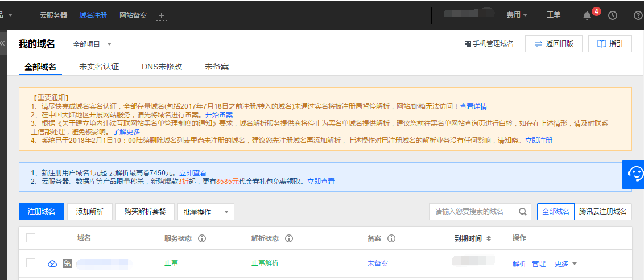Click 解析 action in domain row
The width and height of the screenshot is (644, 280).
(519, 264)
